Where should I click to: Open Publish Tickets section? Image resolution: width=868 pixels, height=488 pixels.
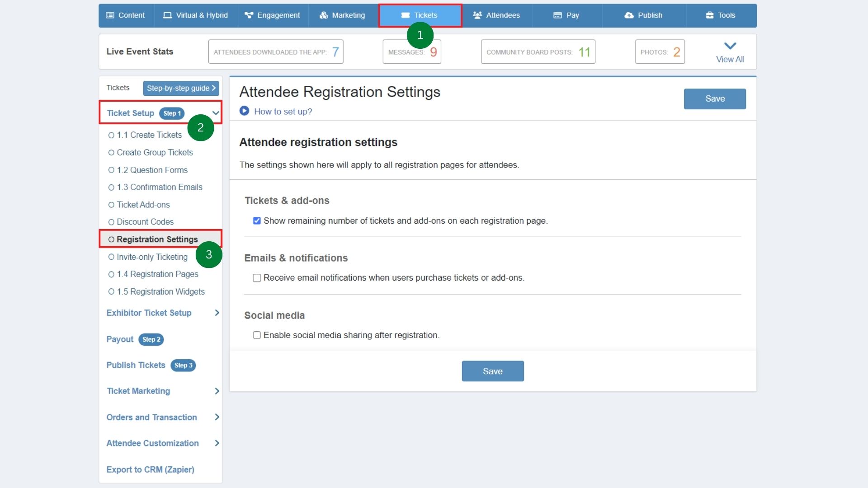[x=136, y=365]
